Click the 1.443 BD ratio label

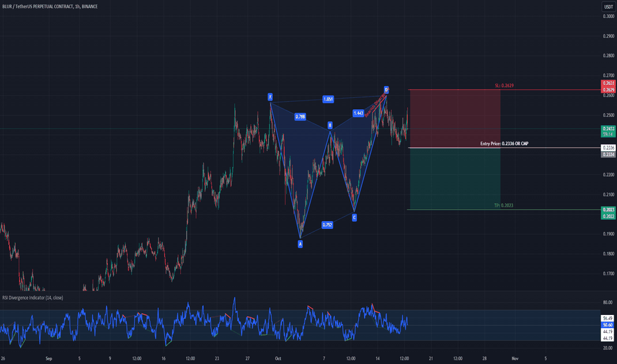(x=358, y=113)
